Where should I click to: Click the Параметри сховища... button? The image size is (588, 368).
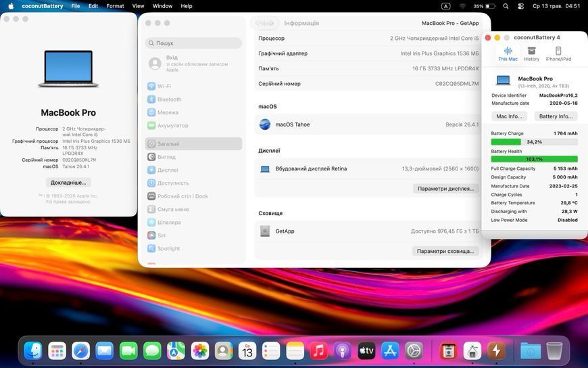tap(445, 251)
